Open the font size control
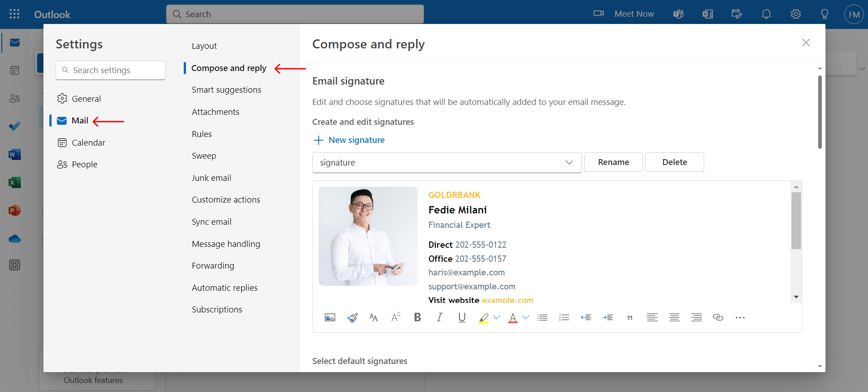 tap(373, 317)
